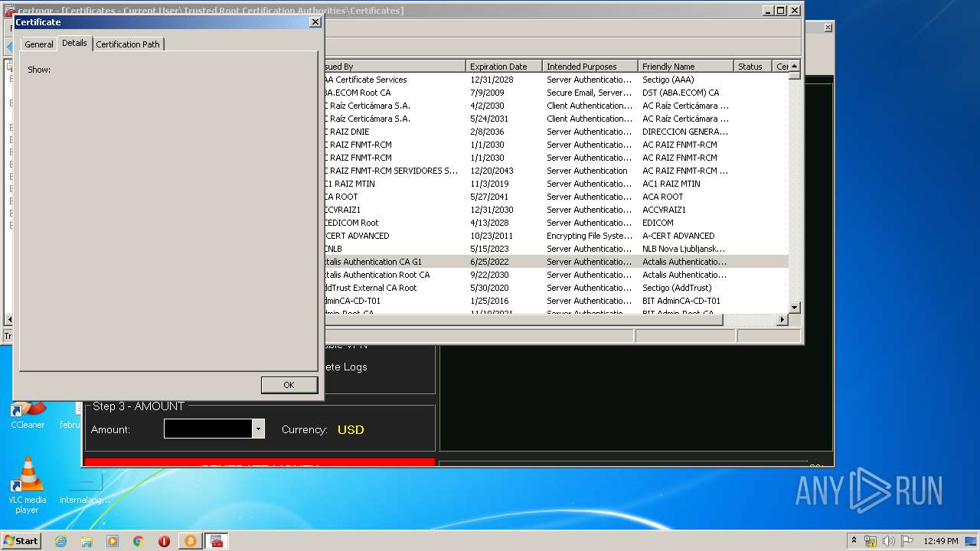Select the ACEDICOM Root certificate row

(555, 223)
